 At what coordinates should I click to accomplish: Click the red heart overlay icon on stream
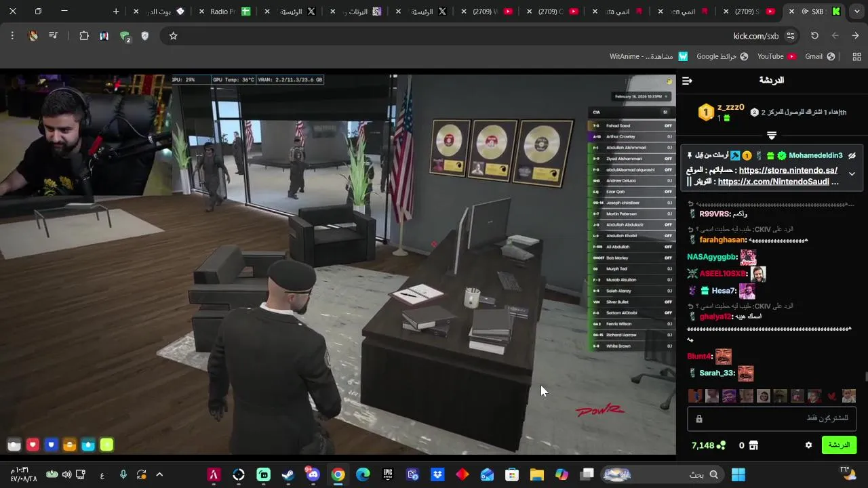[x=33, y=445]
